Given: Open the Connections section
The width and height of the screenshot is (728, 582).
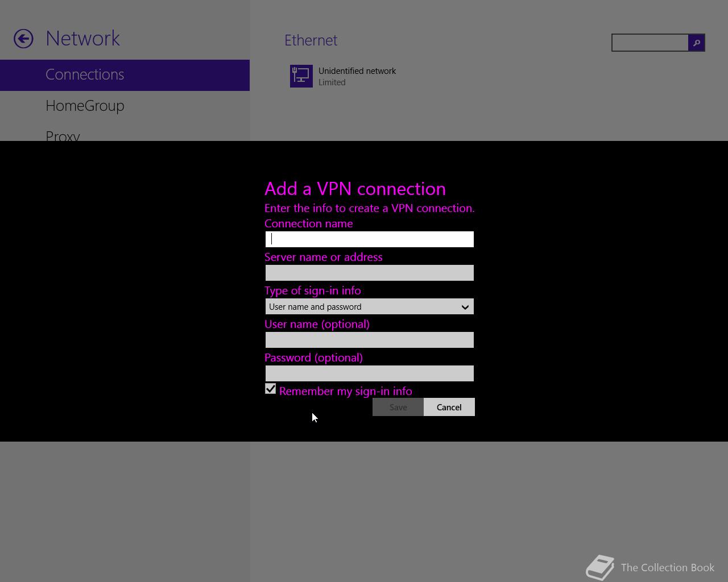Looking at the screenshot, I should click(x=125, y=75).
